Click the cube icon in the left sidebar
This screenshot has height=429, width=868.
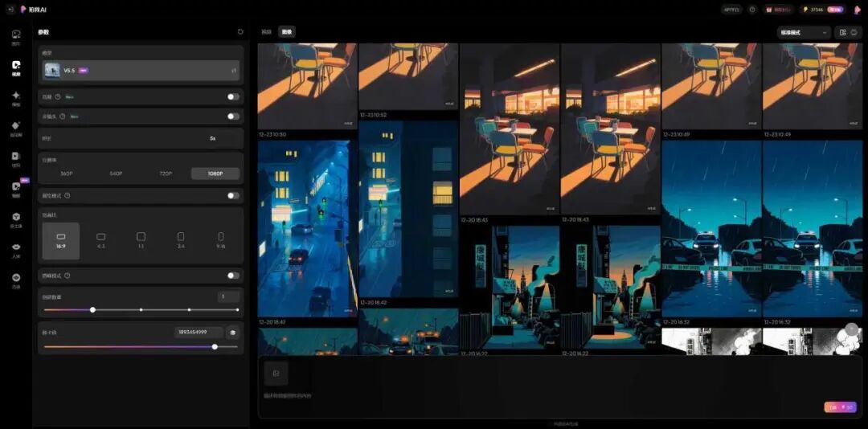(x=16, y=219)
